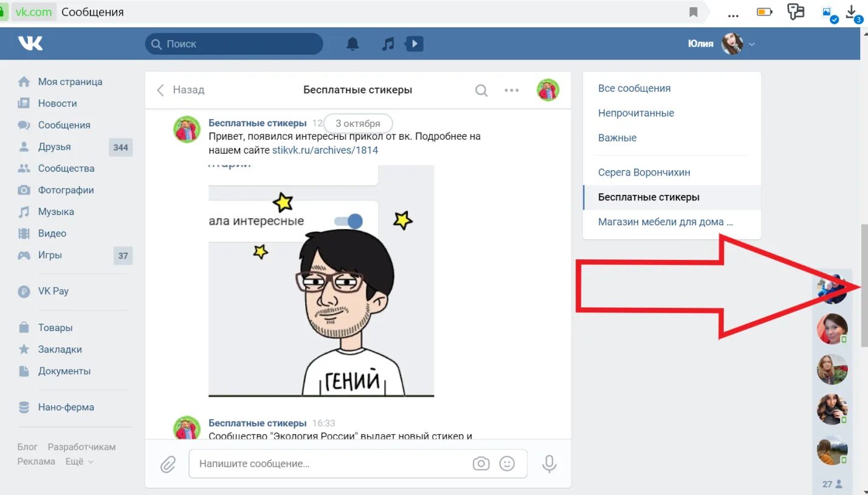Select Бесплатные стикеры conversation in right list

tap(672, 197)
